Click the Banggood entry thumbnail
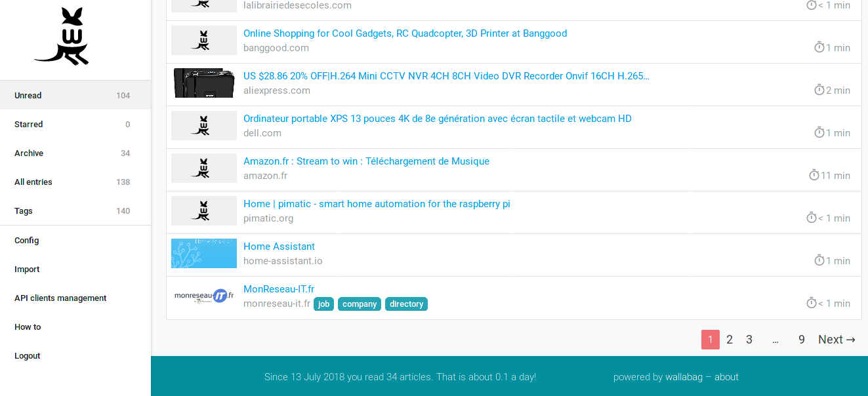Image resolution: width=868 pixels, height=396 pixels. 204,40
